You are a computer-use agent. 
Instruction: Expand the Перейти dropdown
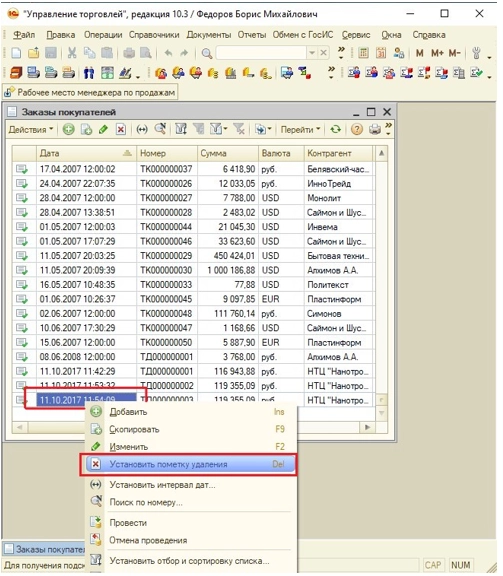[x=301, y=129]
